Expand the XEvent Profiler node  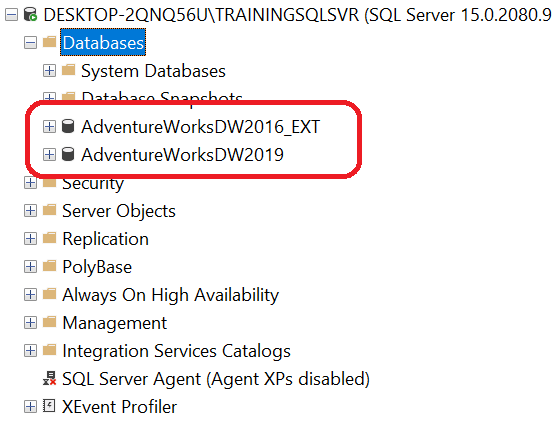pyautogui.click(x=30, y=407)
